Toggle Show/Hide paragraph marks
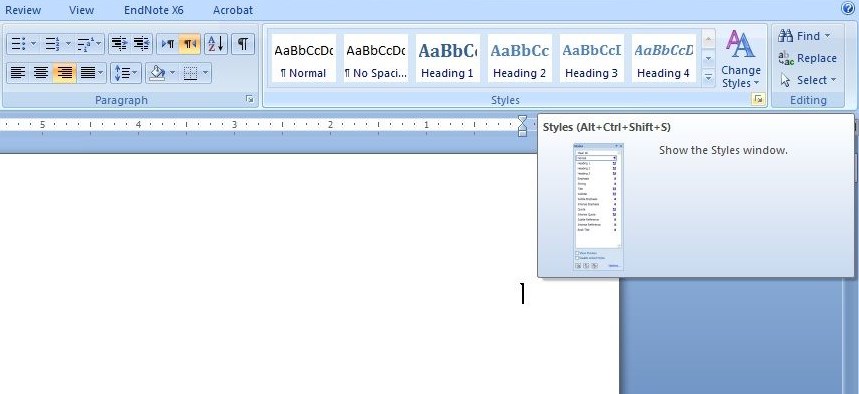This screenshot has width=859, height=394. (243, 44)
